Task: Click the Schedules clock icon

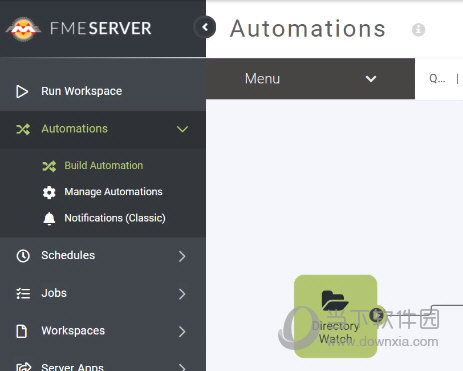Action: (23, 256)
